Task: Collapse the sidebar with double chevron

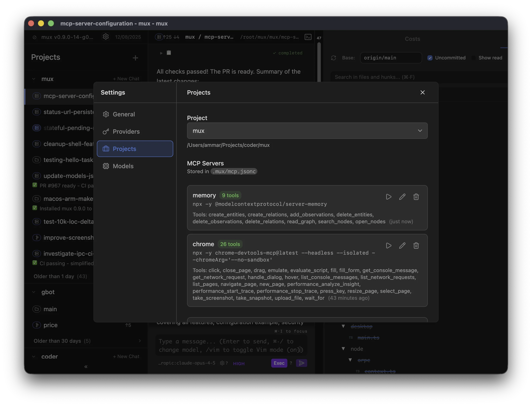Action: [x=86, y=367]
